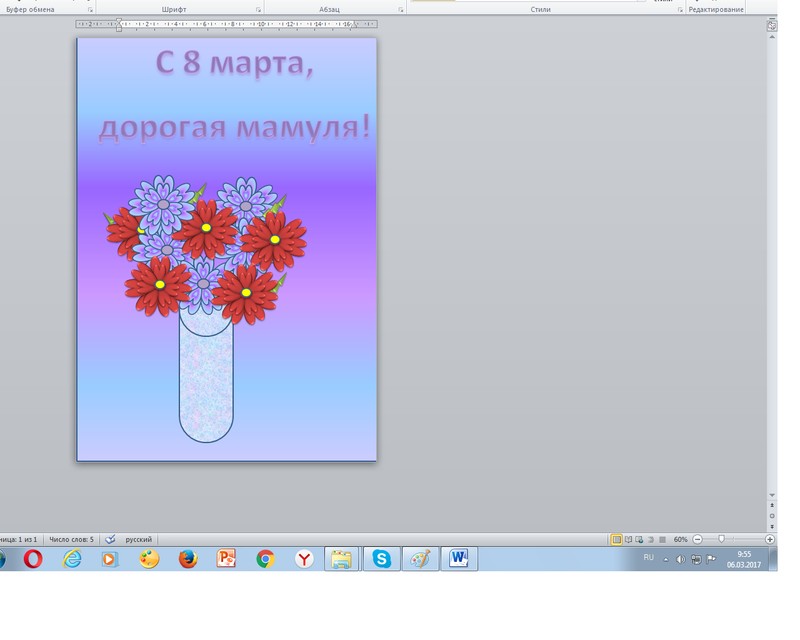Open the Paragraph group settings launcher

tap(401, 10)
